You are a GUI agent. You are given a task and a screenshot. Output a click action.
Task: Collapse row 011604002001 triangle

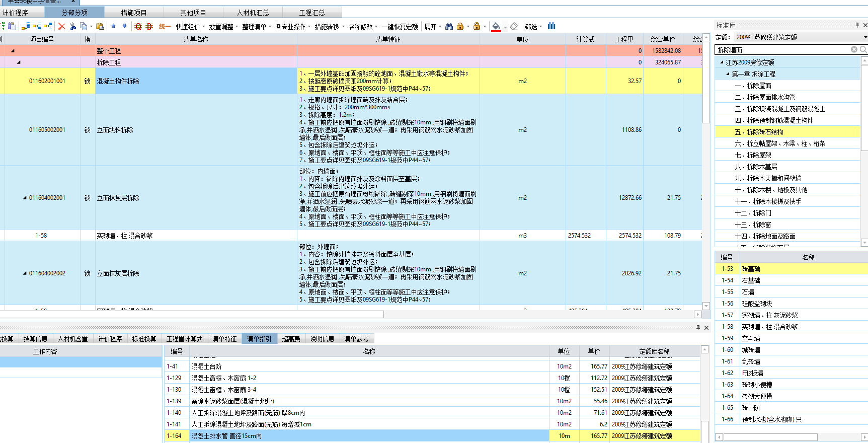[x=25, y=198]
